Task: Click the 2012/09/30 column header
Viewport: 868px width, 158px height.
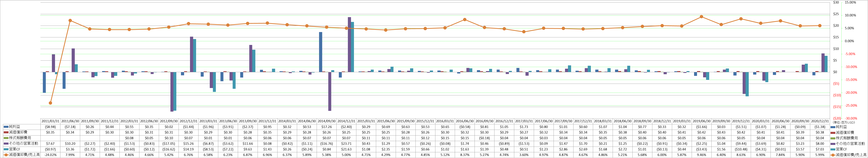Action: 169,121
